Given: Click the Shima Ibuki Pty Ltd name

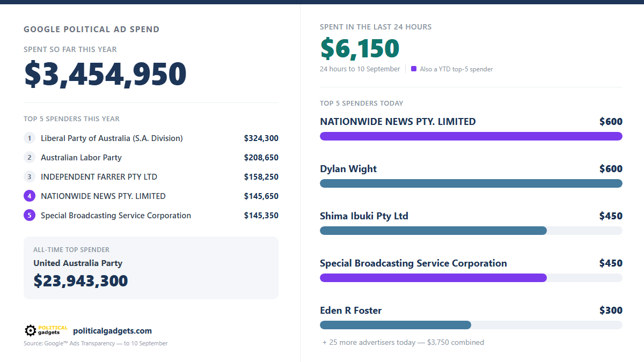Looking at the screenshot, I should click(364, 216).
